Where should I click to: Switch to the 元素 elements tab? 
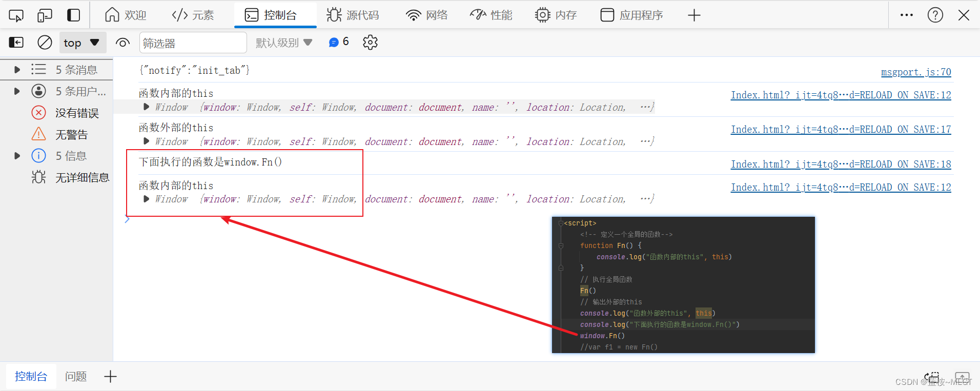[193, 15]
